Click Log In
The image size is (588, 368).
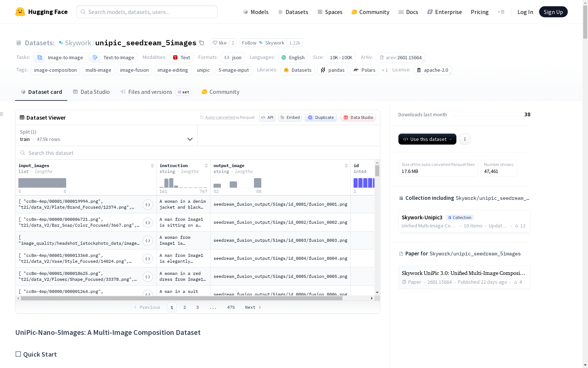(x=525, y=12)
